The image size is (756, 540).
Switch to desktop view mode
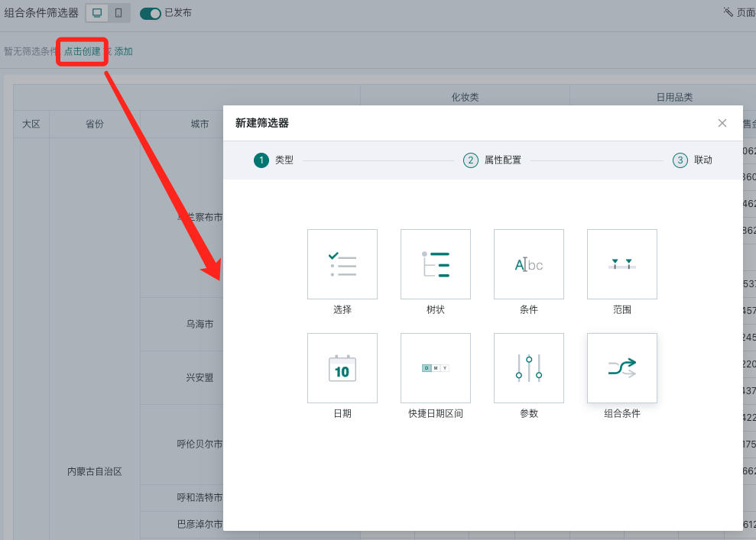tap(97, 13)
